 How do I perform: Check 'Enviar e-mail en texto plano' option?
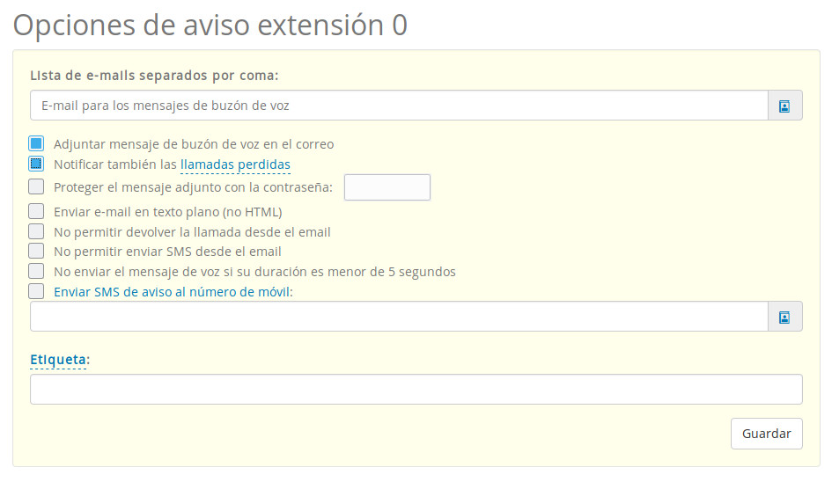(x=36, y=211)
